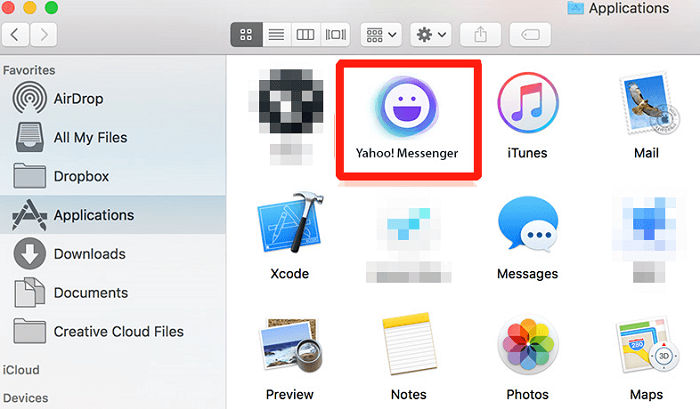Click the "AirDrop" sidebar text
The image size is (700, 409).
pyautogui.click(x=79, y=98)
